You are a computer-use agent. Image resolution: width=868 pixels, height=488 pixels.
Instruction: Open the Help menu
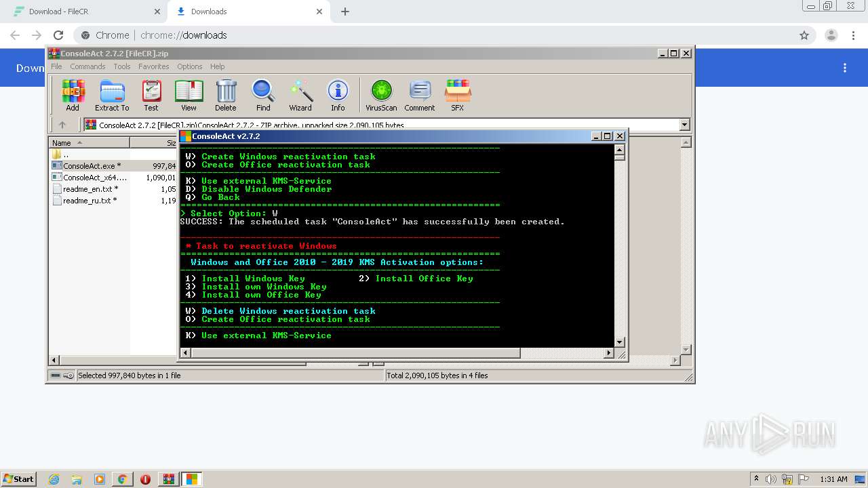click(217, 66)
